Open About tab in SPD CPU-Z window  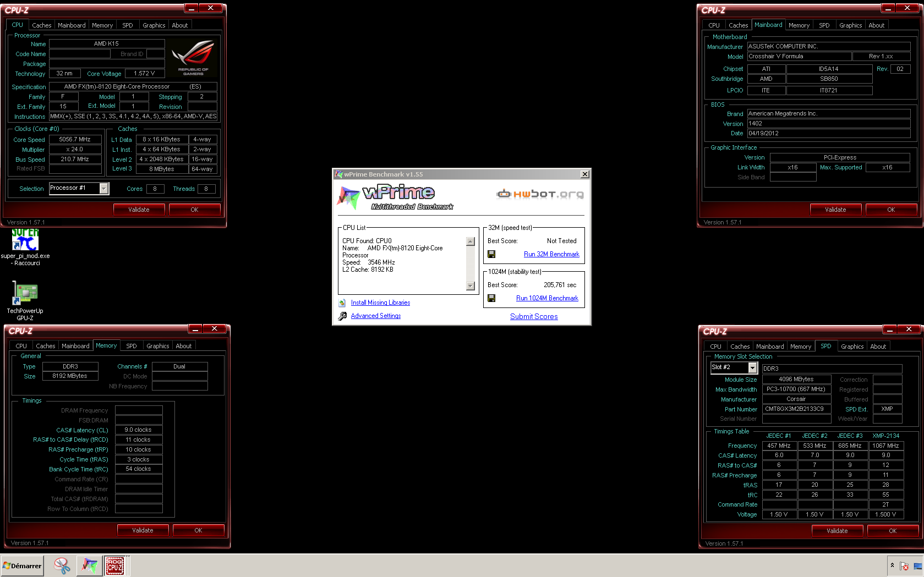(x=878, y=347)
